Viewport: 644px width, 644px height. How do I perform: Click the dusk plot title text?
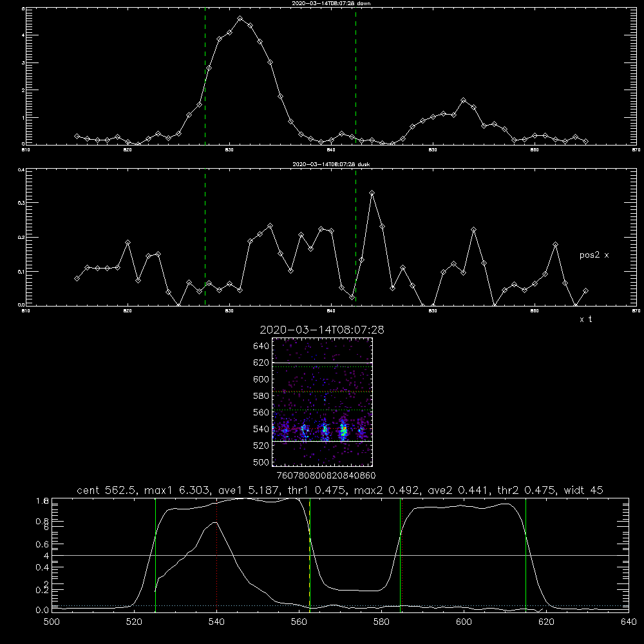(331, 164)
